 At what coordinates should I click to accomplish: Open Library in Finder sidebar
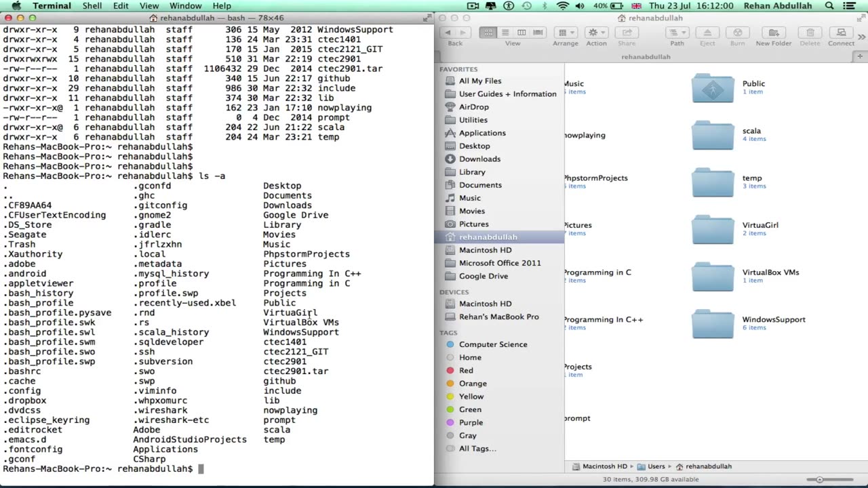472,172
